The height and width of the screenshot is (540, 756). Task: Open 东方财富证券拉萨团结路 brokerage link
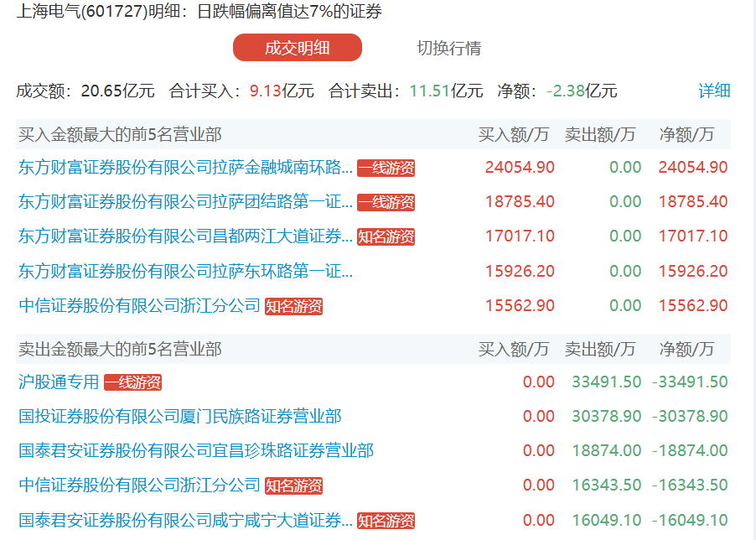coord(185,202)
